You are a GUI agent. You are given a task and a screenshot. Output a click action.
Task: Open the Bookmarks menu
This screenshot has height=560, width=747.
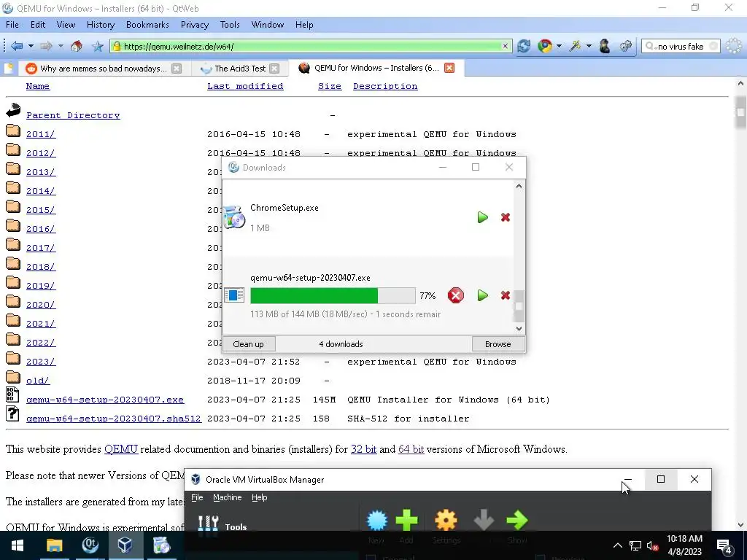click(x=147, y=25)
